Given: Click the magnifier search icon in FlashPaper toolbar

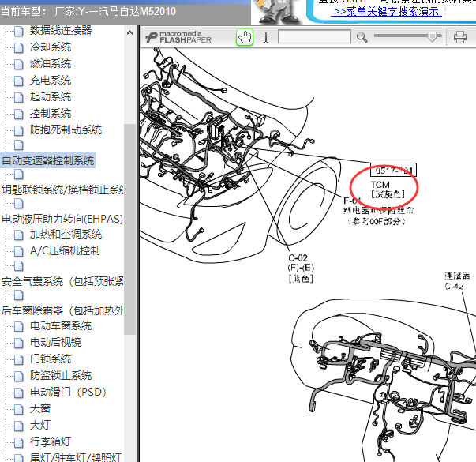Looking at the screenshot, I should (x=362, y=37).
